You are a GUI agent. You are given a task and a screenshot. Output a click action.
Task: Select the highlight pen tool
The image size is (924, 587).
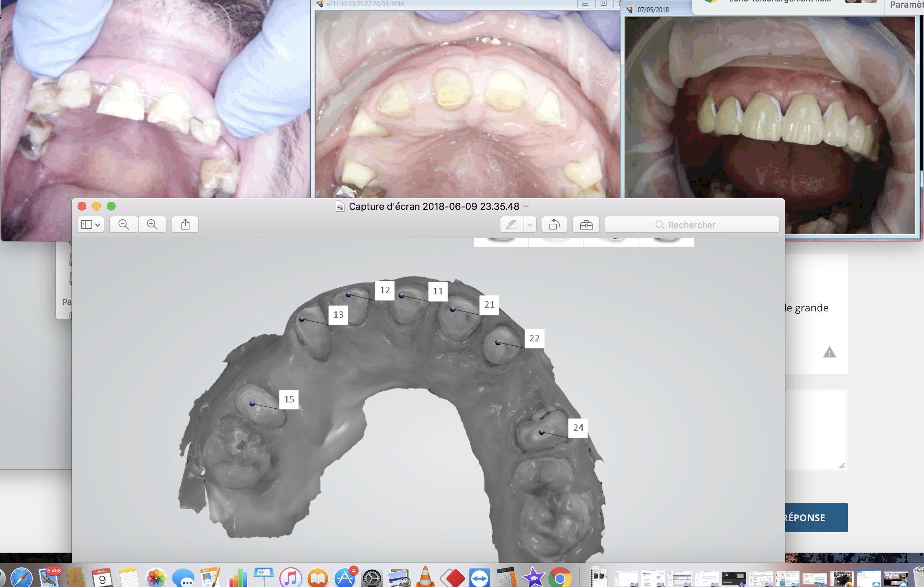[511, 224]
